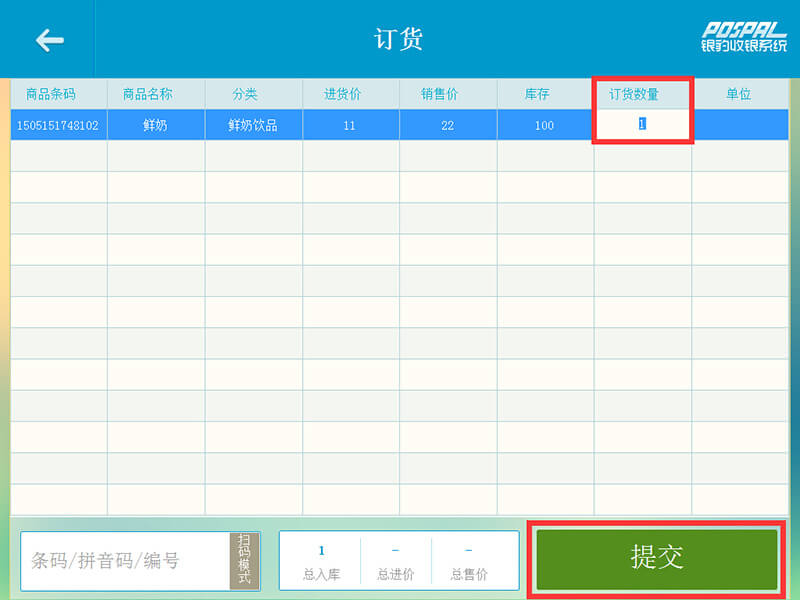Sort by the 分类 column header
The width and height of the screenshot is (800, 600).
coord(252,94)
